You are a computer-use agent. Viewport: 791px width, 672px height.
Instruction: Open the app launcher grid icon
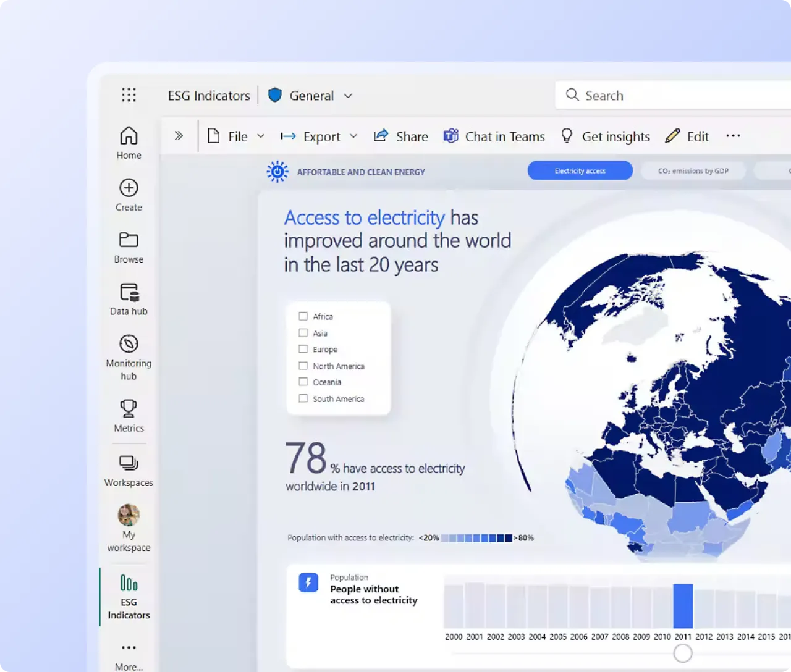click(x=129, y=95)
